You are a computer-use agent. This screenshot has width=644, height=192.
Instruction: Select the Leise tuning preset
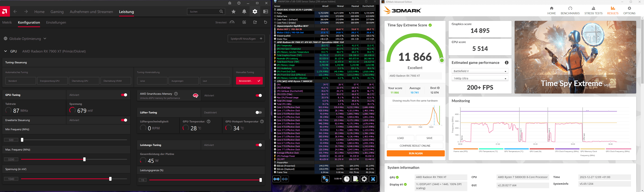click(152, 81)
